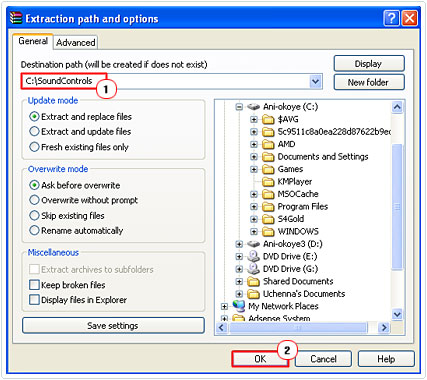
Task: Click the My Network Places icon
Action: pyautogui.click(x=239, y=306)
